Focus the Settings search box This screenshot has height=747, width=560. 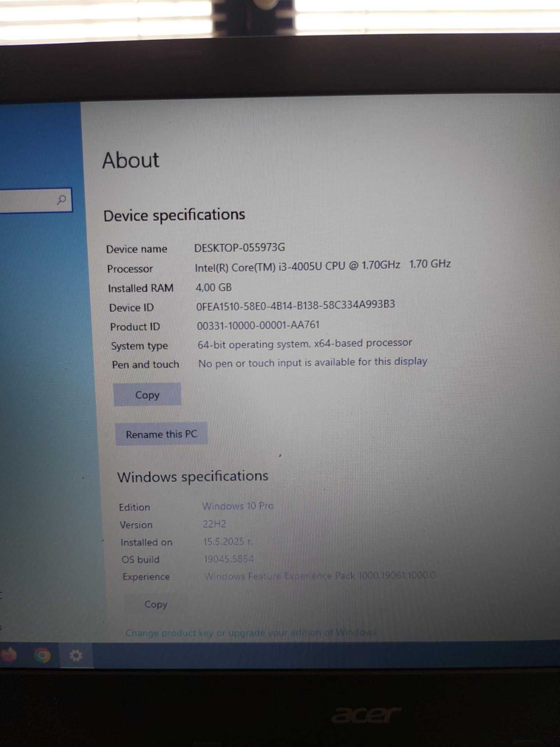click(36, 200)
